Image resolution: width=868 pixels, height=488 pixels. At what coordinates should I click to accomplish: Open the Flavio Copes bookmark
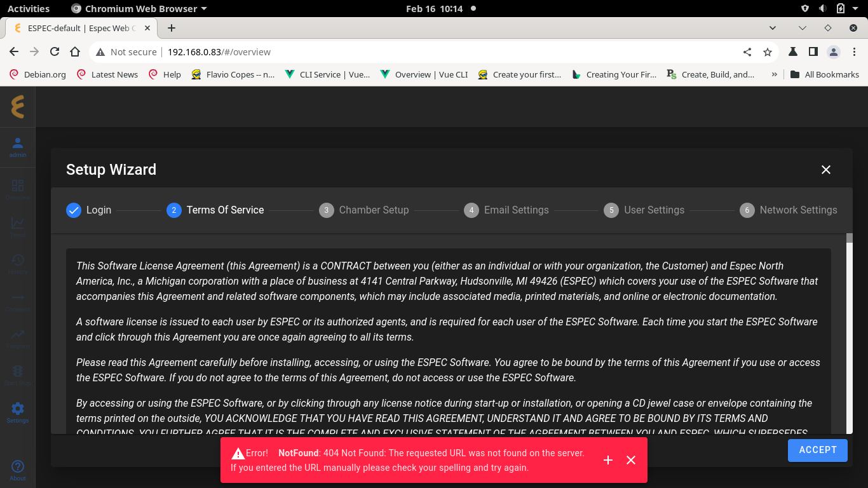coord(233,74)
